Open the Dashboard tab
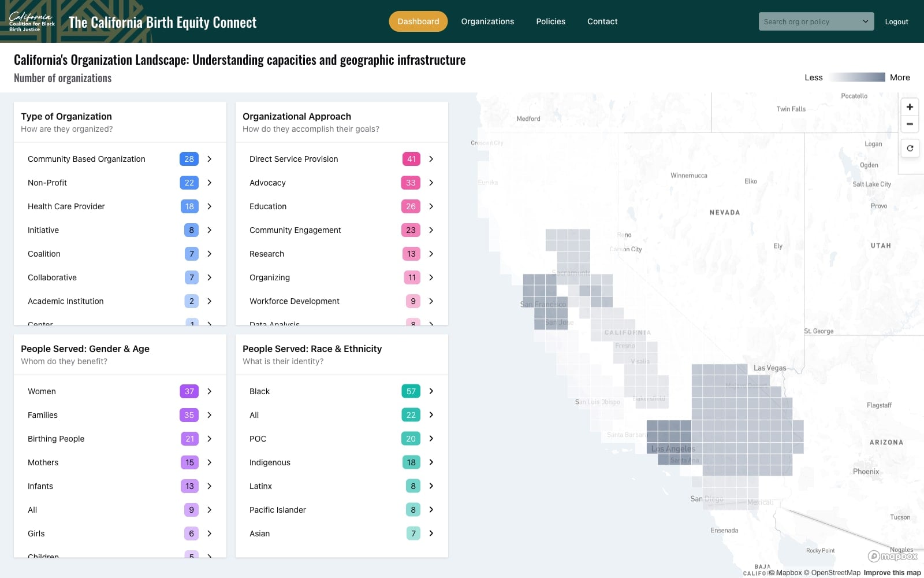Screen dimensions: 924x578 [x=418, y=21]
